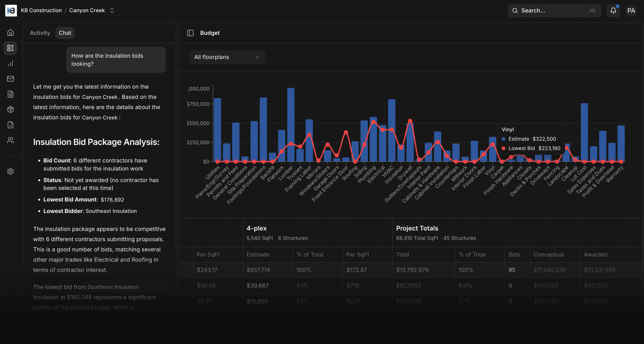
Task: Click the KB Construction breadcrumb link
Action: tap(41, 11)
